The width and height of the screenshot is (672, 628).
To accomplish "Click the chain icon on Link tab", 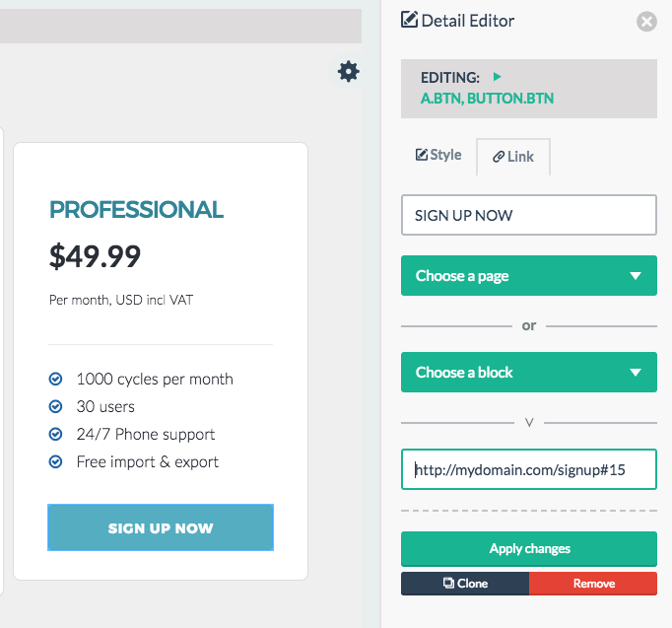I will pyautogui.click(x=498, y=157).
